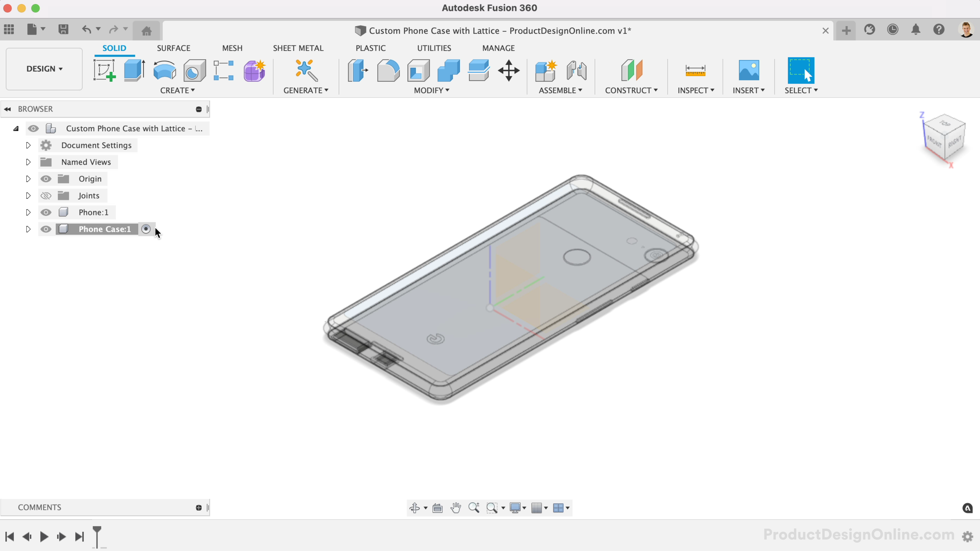
Task: Switch to the SURFACE tab
Action: pyautogui.click(x=174, y=48)
